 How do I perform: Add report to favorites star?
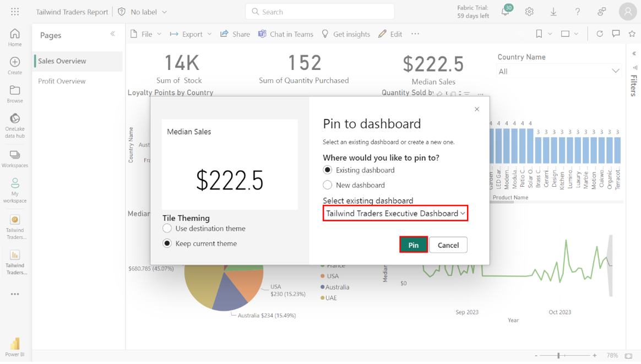(632, 34)
